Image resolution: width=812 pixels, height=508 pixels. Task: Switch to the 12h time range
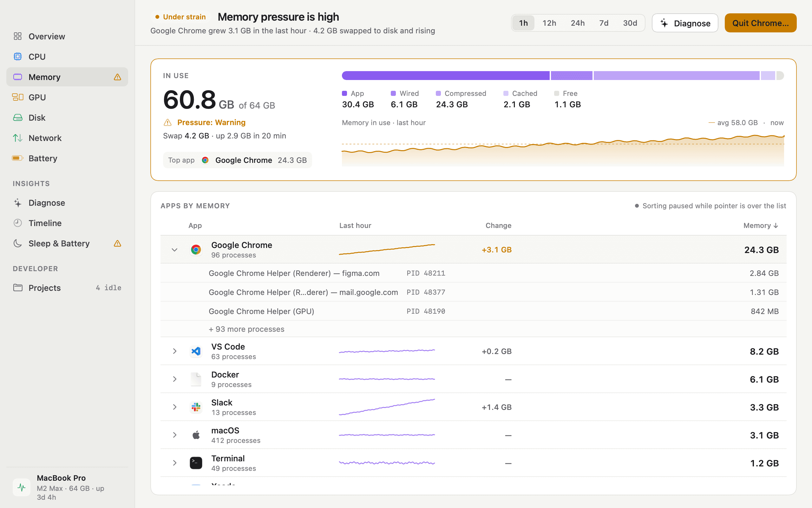click(x=549, y=23)
